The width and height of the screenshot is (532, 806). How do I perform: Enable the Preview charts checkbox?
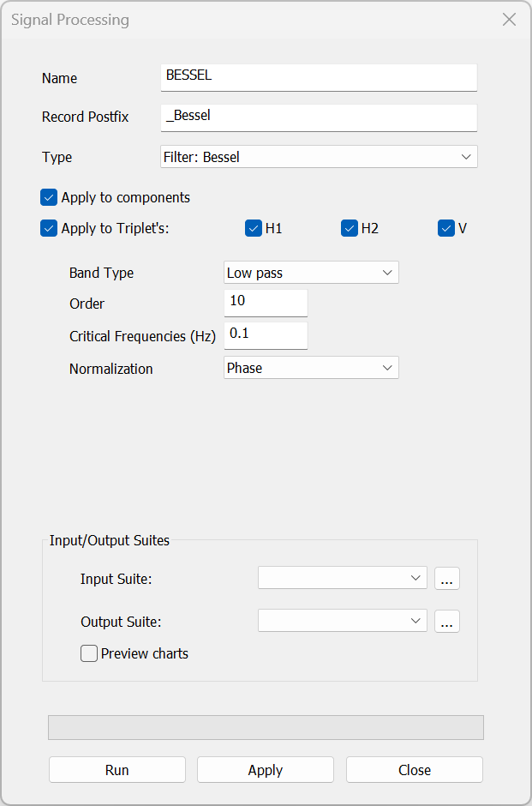click(89, 654)
